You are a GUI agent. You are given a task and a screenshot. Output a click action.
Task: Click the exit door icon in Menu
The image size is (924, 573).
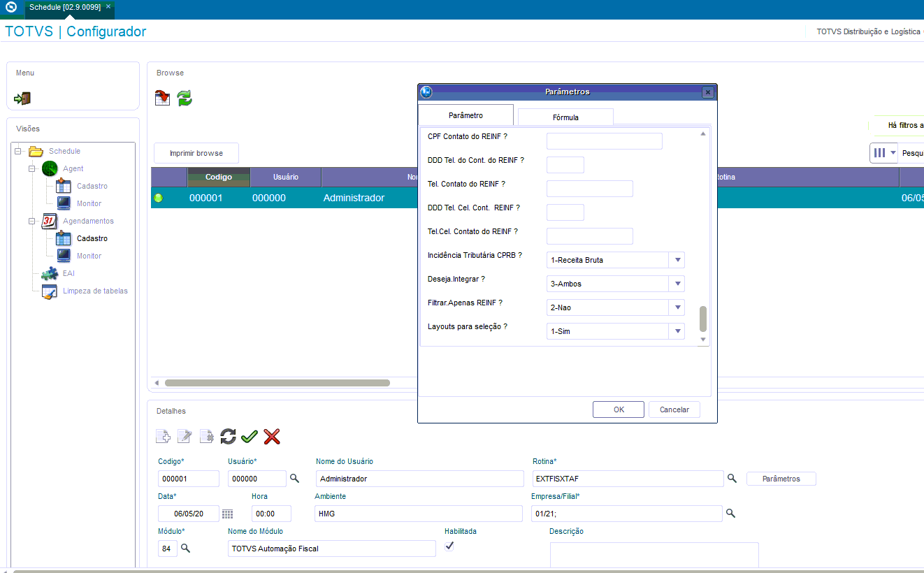22,99
